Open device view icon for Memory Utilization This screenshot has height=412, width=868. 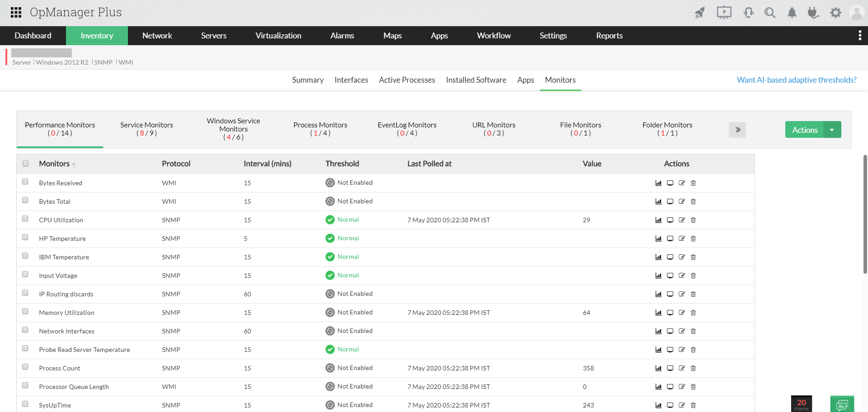pyautogui.click(x=670, y=312)
